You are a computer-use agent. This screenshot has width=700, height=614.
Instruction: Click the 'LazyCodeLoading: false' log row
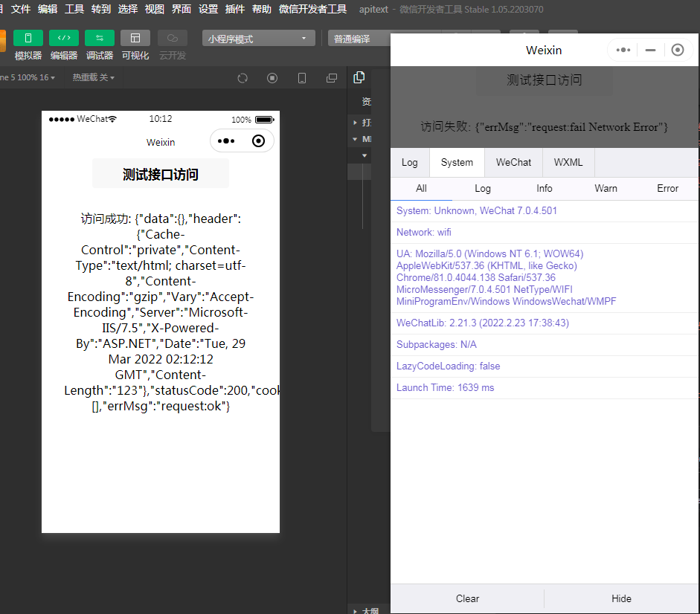click(x=545, y=366)
